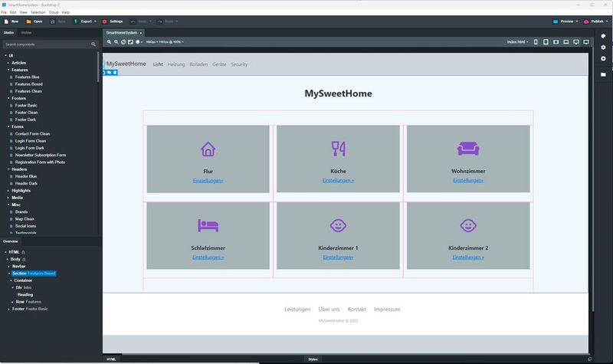Switch to laptop viewport size
Screen dimensions: 613x364
pos(566,42)
